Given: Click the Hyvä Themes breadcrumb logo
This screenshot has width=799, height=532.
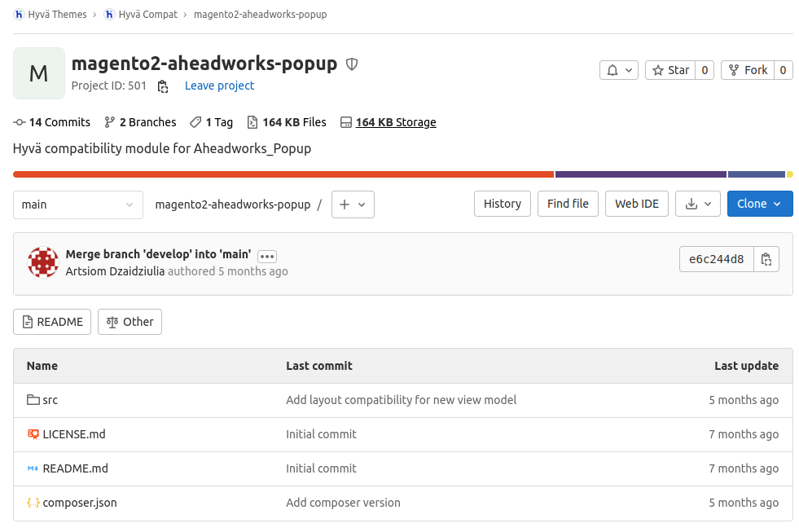Looking at the screenshot, I should click(19, 15).
